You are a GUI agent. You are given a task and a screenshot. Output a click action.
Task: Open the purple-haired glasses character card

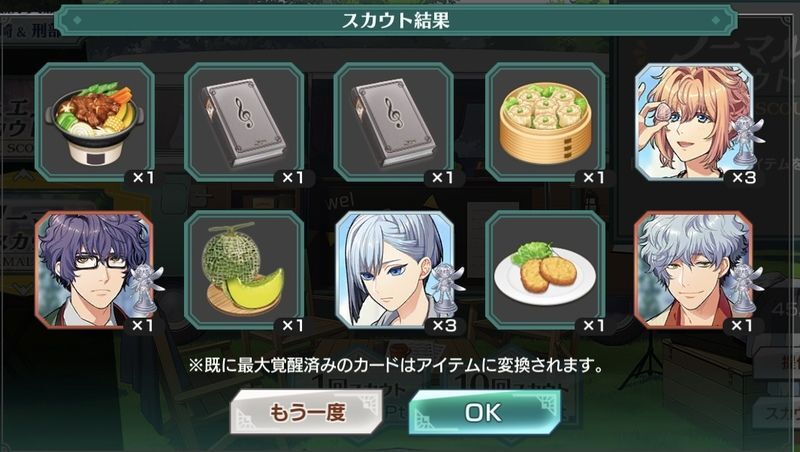pos(95,270)
